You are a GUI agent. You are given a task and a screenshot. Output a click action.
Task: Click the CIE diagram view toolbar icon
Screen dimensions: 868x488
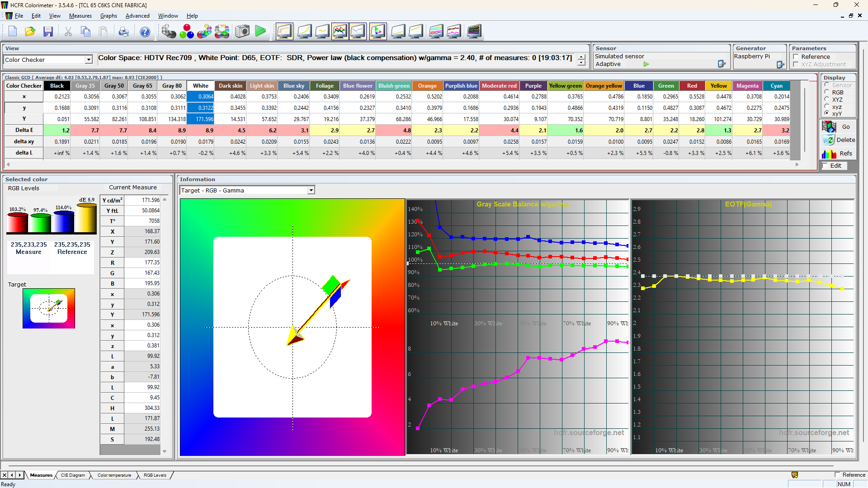point(378,32)
